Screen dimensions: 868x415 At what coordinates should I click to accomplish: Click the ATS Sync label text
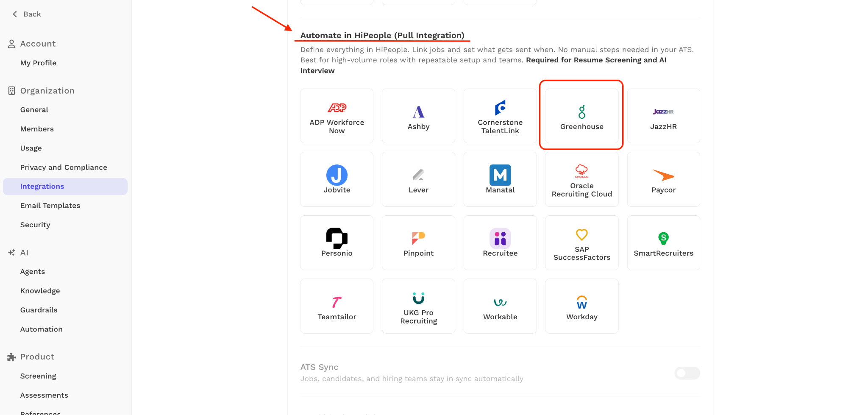pos(319,367)
